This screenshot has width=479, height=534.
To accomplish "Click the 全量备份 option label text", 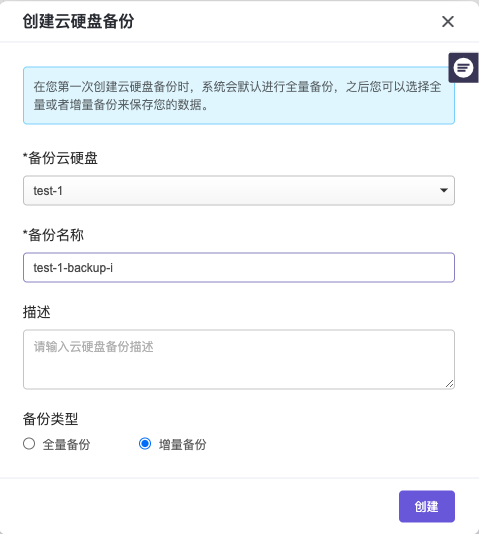I will 66,444.
